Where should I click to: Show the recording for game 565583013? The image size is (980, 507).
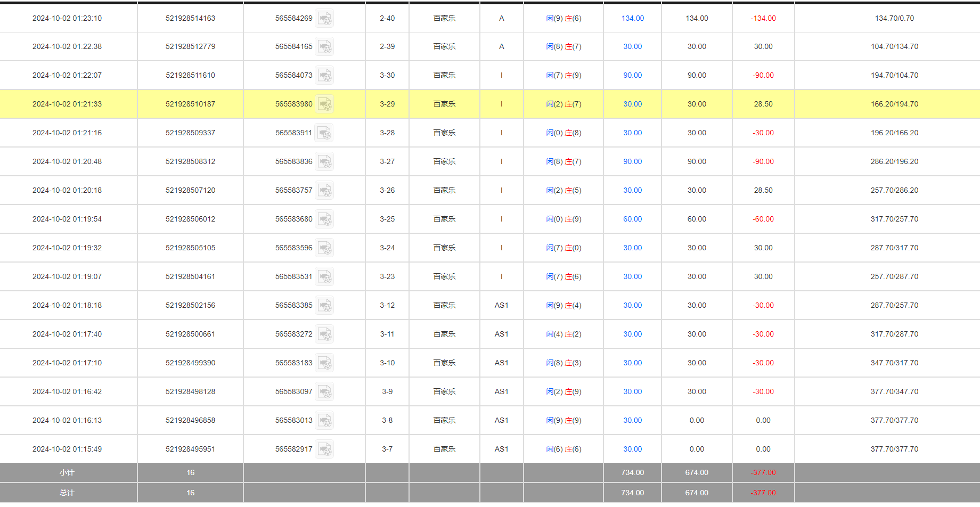(x=324, y=421)
